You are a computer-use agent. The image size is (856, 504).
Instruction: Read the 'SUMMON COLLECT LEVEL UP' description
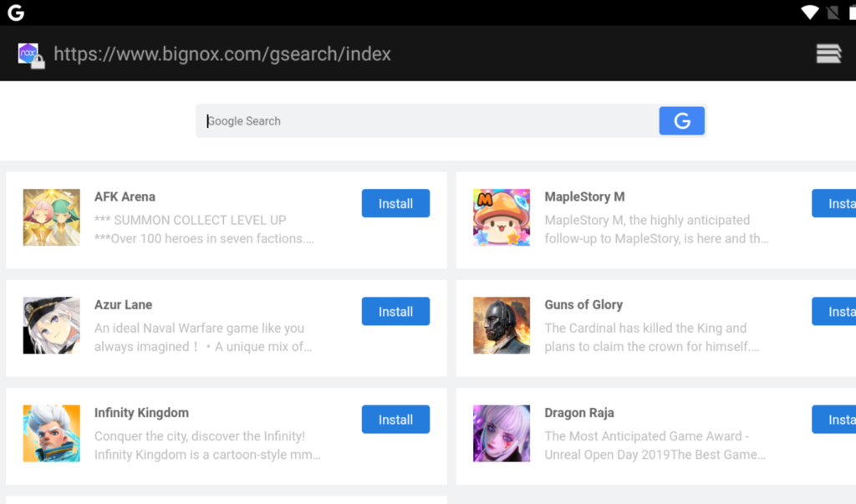[204, 229]
